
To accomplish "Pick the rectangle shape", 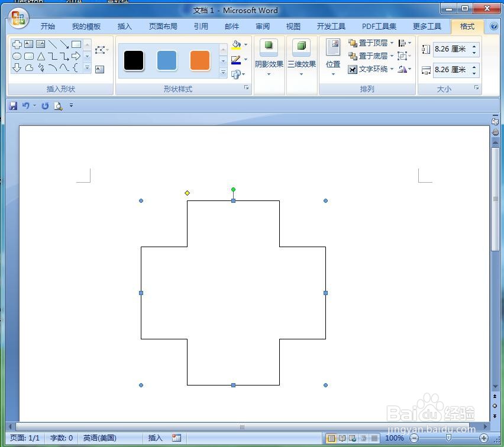I will 76,44.
